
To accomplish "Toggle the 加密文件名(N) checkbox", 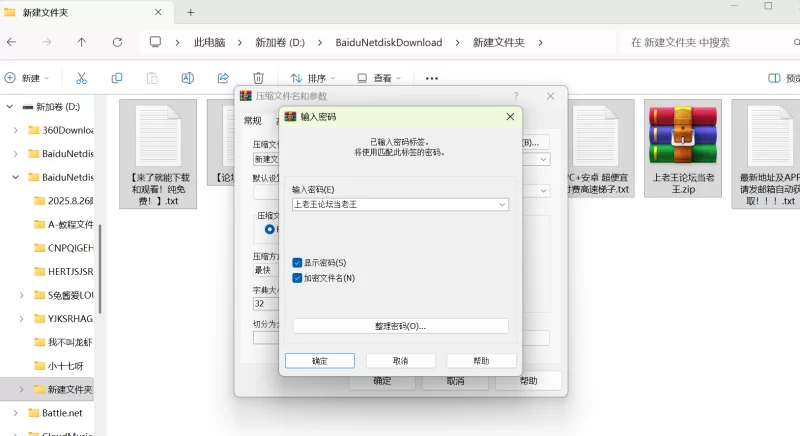I will (x=297, y=278).
